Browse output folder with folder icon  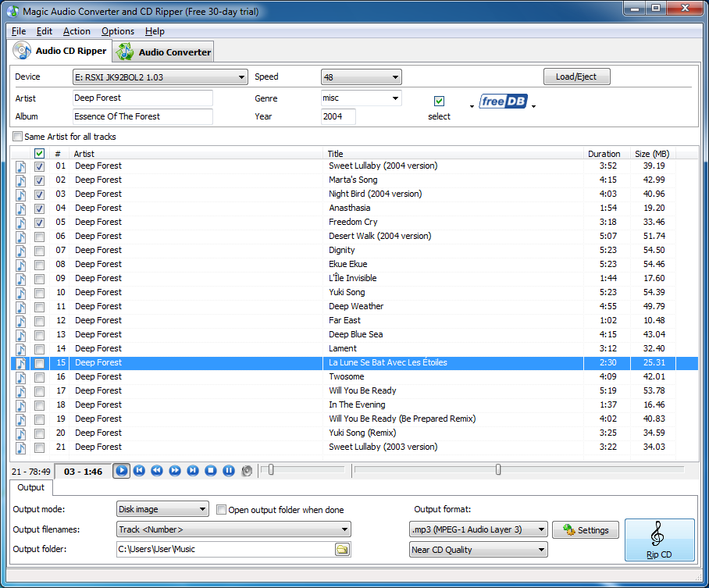[342, 550]
